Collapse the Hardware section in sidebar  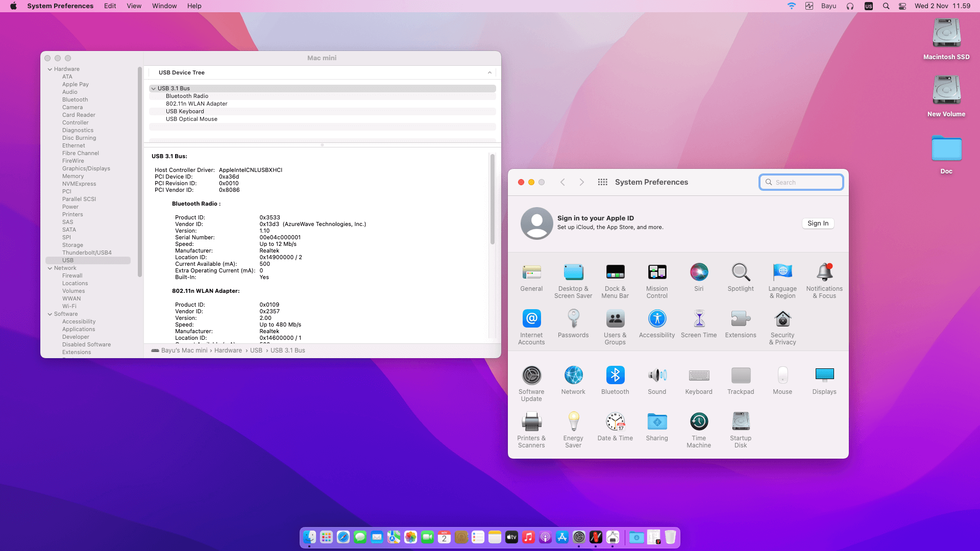50,69
